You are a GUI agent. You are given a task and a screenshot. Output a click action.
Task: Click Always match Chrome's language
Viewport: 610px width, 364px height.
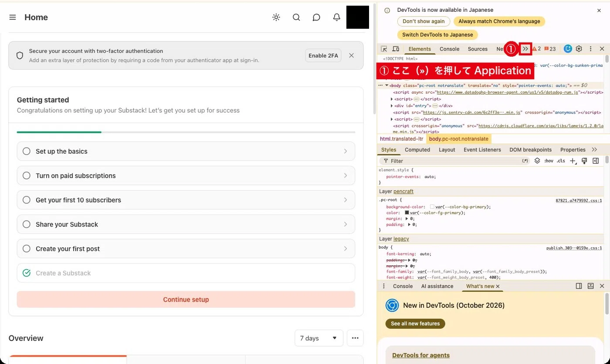pos(499,21)
